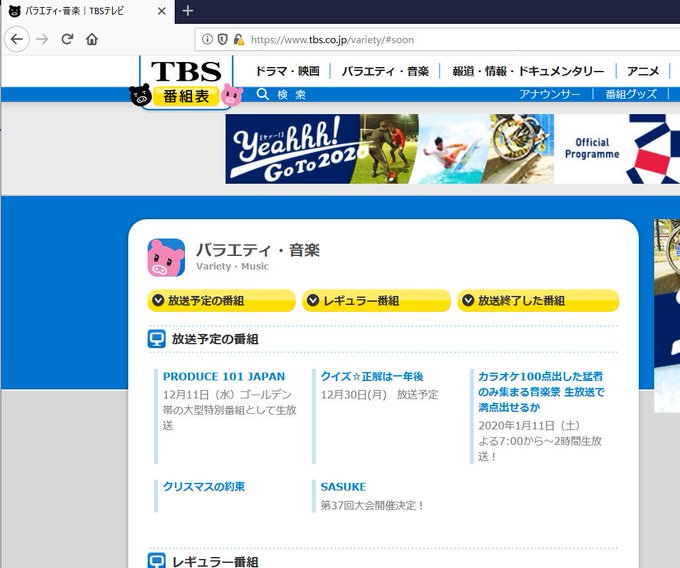
Task: Click the right sidebar advertisement image
Action: pos(667,316)
